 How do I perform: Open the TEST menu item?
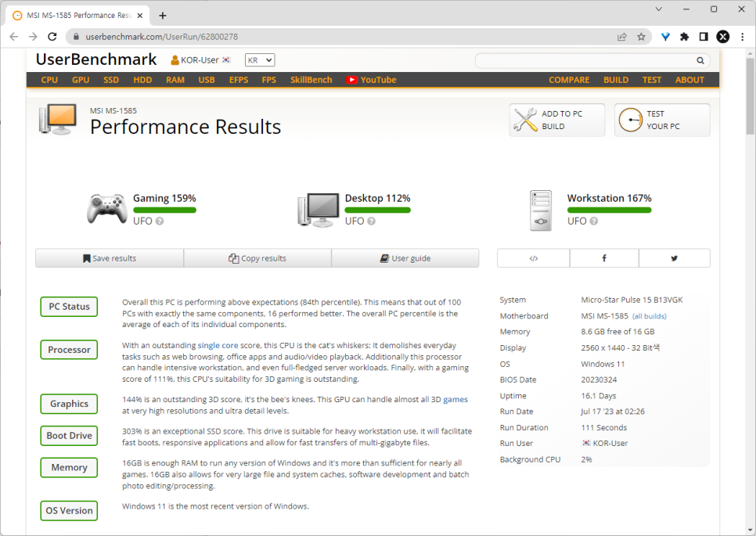pos(651,80)
